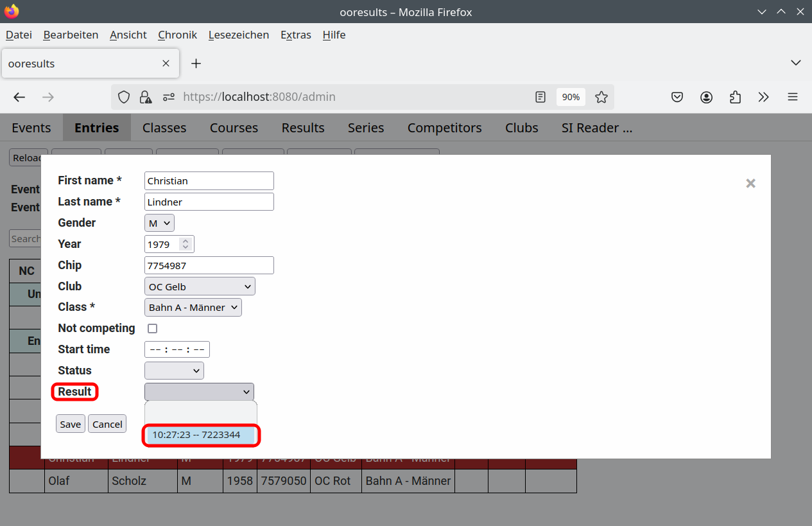Viewport: 812px width, 526px height.
Task: Open the Club dropdown showing OC Gelb
Action: coord(200,286)
